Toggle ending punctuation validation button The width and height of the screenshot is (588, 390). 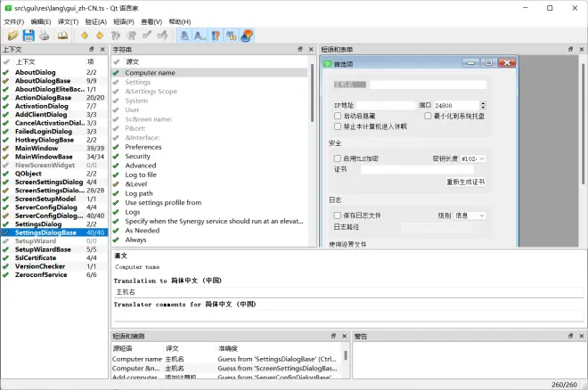(200, 36)
